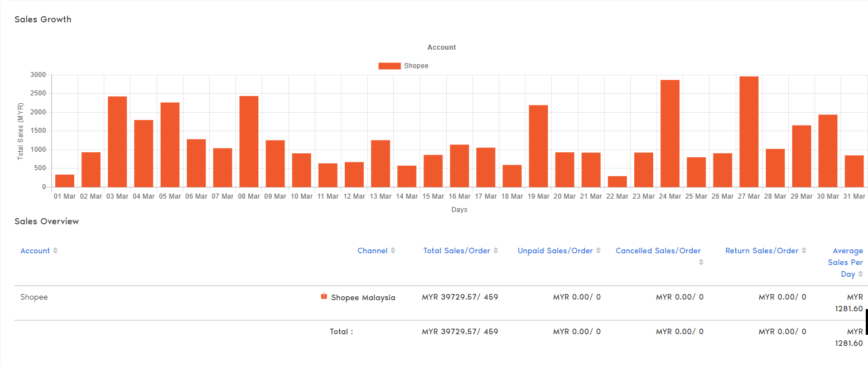The image size is (868, 366).
Task: Click sort arrows beside Unpaid Sales/Order
Action: (x=598, y=251)
